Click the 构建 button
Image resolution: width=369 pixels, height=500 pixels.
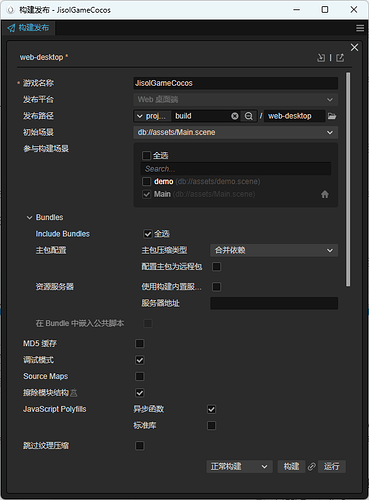click(x=291, y=466)
